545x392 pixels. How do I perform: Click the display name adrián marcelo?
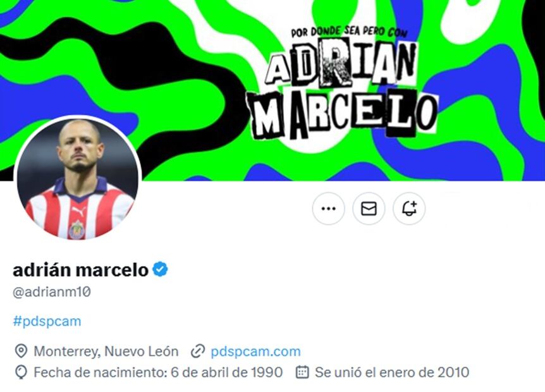tap(81, 270)
